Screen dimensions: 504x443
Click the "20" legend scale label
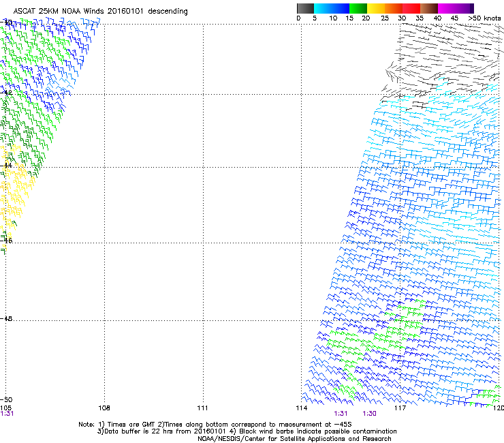point(366,18)
